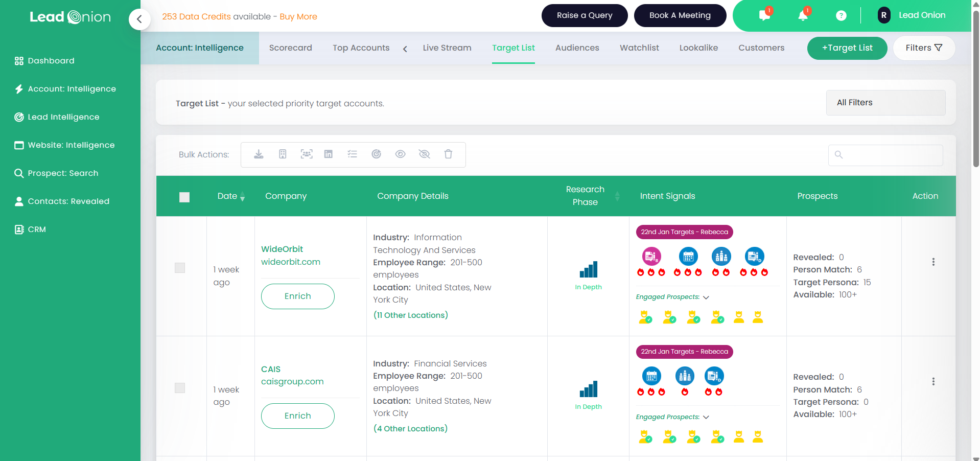
Task: Click the Buy More credits link
Action: 298,17
